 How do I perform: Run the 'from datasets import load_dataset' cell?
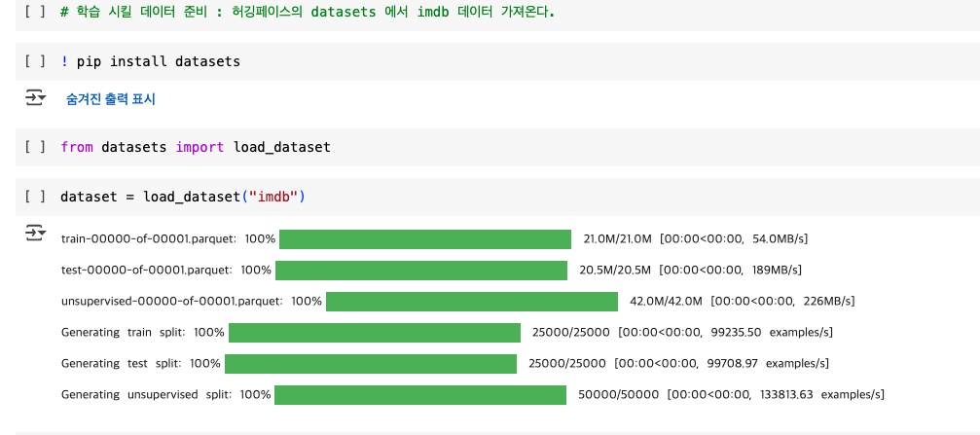[35, 147]
